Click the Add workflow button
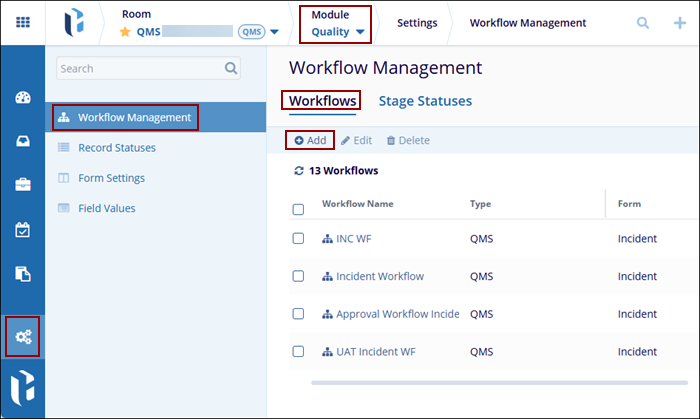Viewport: 700px width, 419px height. click(310, 141)
